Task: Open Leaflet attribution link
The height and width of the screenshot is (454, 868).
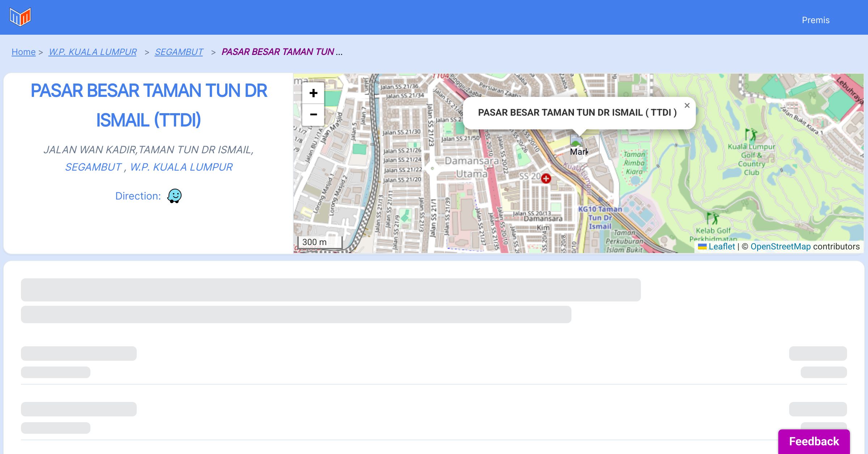Action: (722, 247)
